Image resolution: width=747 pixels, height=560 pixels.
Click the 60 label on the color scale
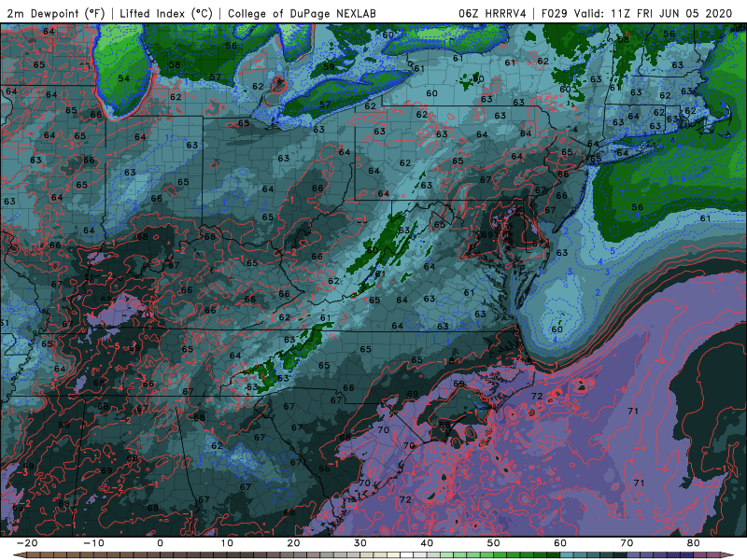(x=560, y=543)
